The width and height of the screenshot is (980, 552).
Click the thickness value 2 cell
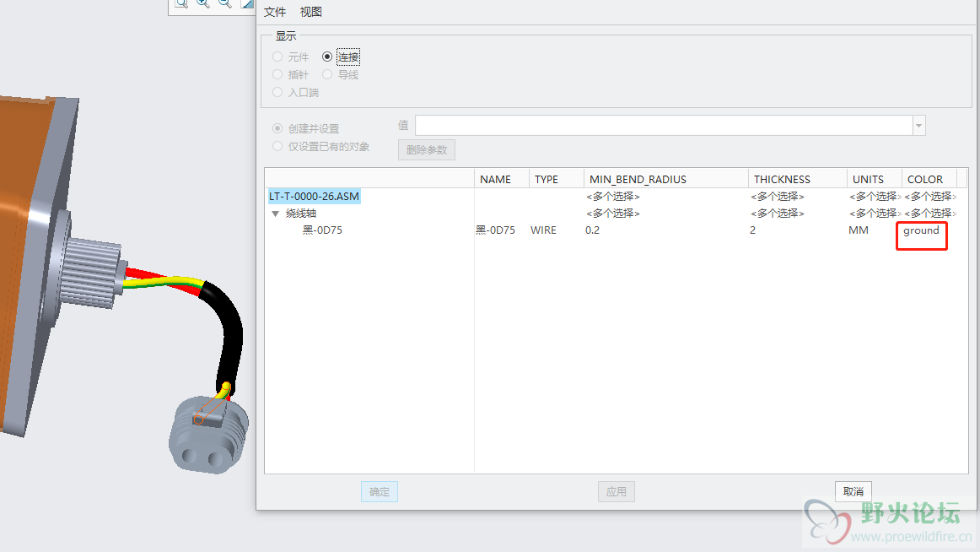tap(752, 230)
